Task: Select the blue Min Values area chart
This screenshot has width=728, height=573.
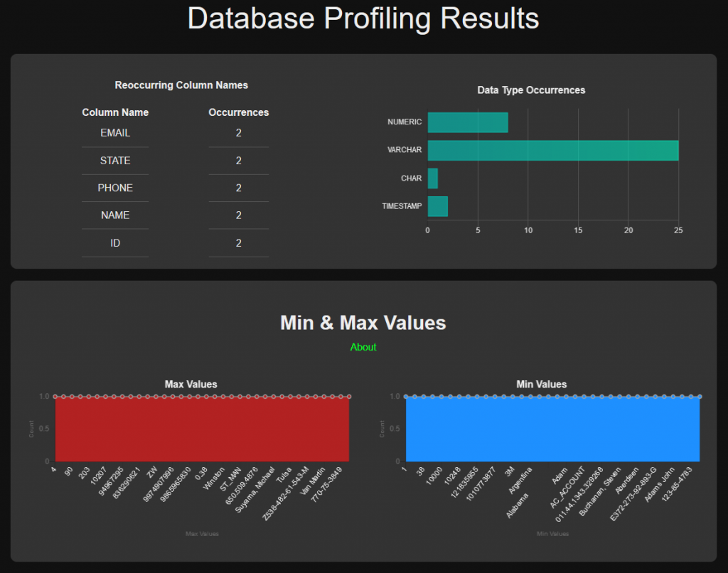Action: (x=551, y=425)
